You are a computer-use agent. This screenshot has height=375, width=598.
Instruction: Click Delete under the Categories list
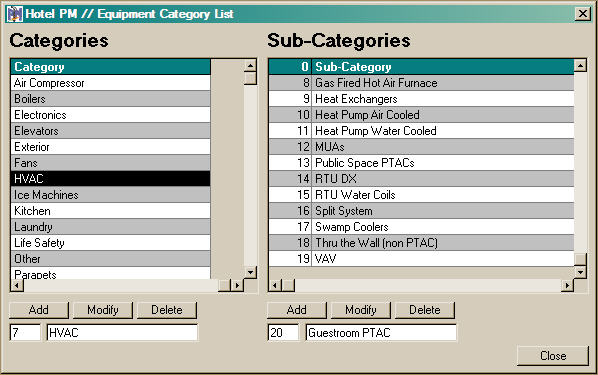(167, 310)
